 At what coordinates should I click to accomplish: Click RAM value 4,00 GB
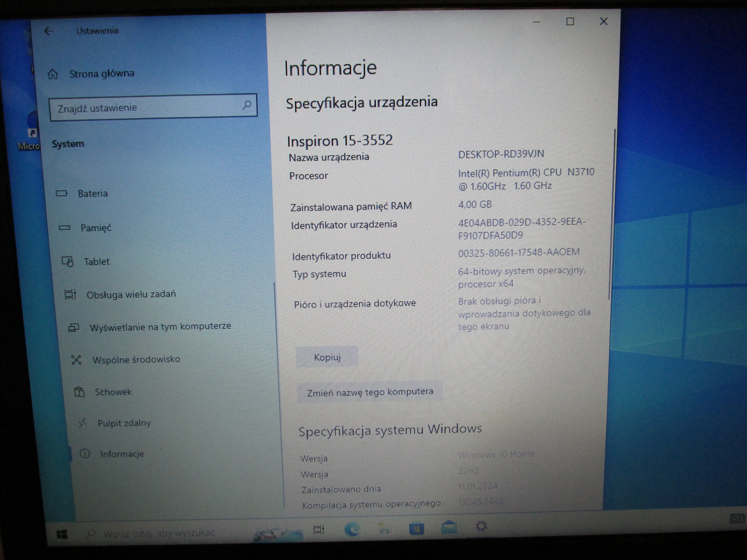pyautogui.click(x=475, y=204)
